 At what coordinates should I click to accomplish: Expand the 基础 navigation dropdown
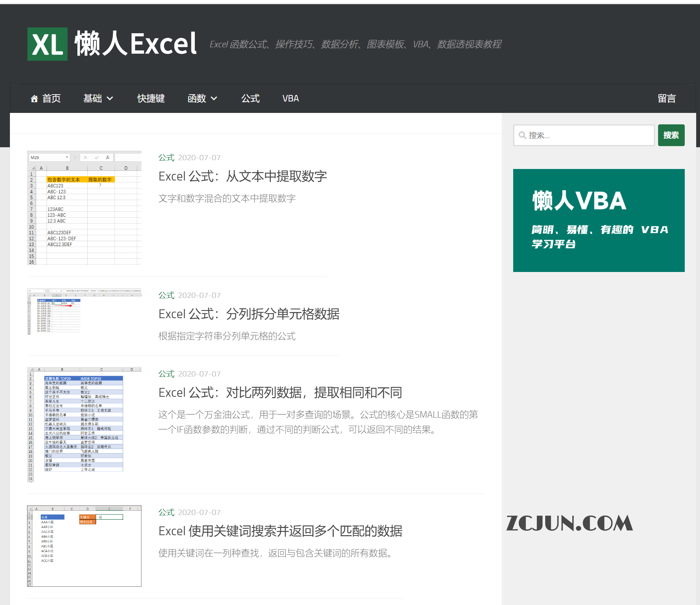(98, 98)
